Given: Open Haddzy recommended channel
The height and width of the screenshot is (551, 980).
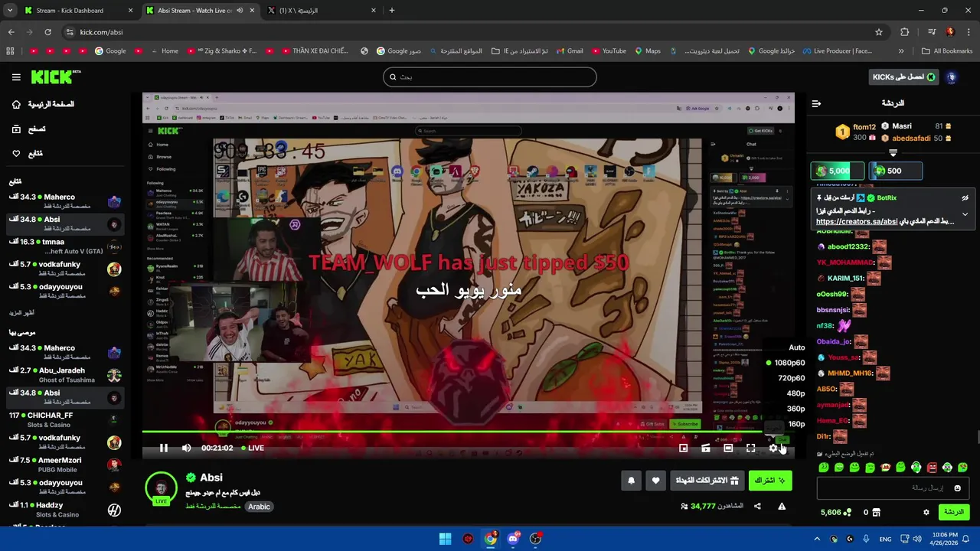Looking at the screenshot, I should coord(65,510).
